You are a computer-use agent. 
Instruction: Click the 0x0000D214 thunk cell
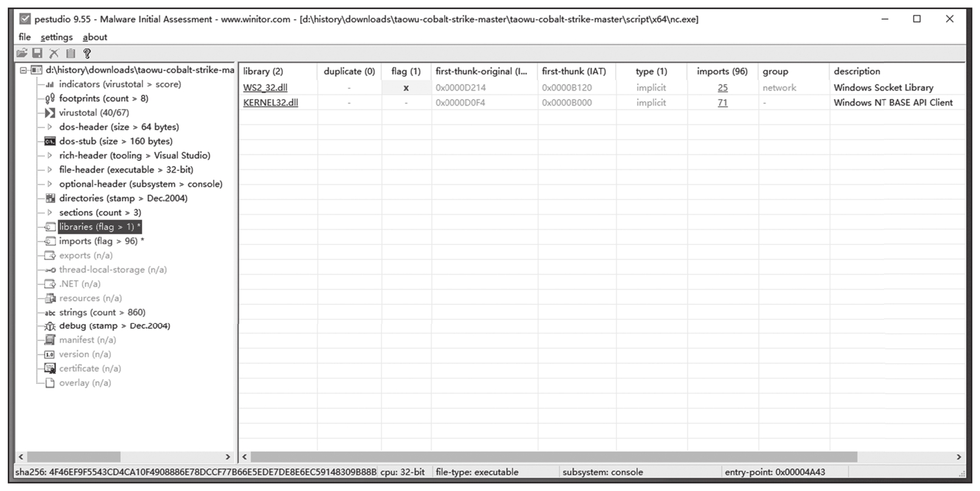461,88
